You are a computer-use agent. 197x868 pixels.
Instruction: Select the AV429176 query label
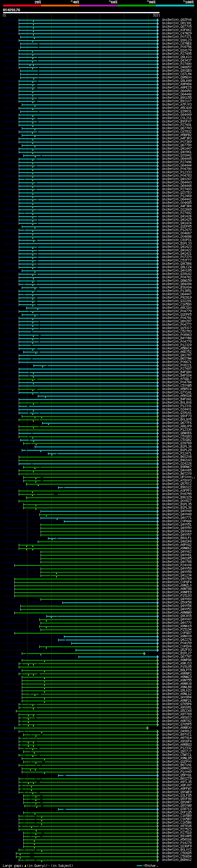(x=11, y=10)
